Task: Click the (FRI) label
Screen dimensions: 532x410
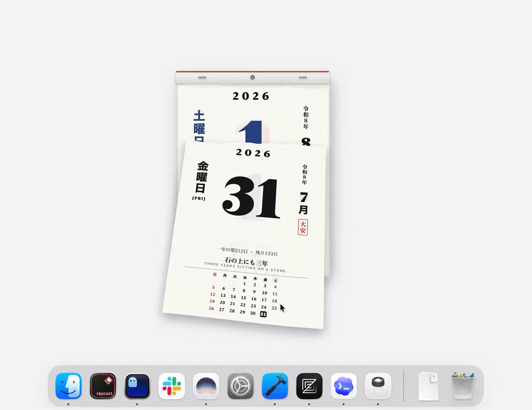Action: 199,198
